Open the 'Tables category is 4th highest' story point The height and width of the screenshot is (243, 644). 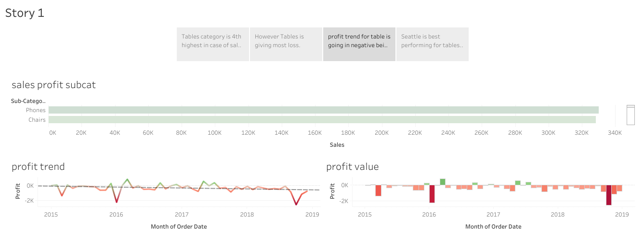pos(212,44)
